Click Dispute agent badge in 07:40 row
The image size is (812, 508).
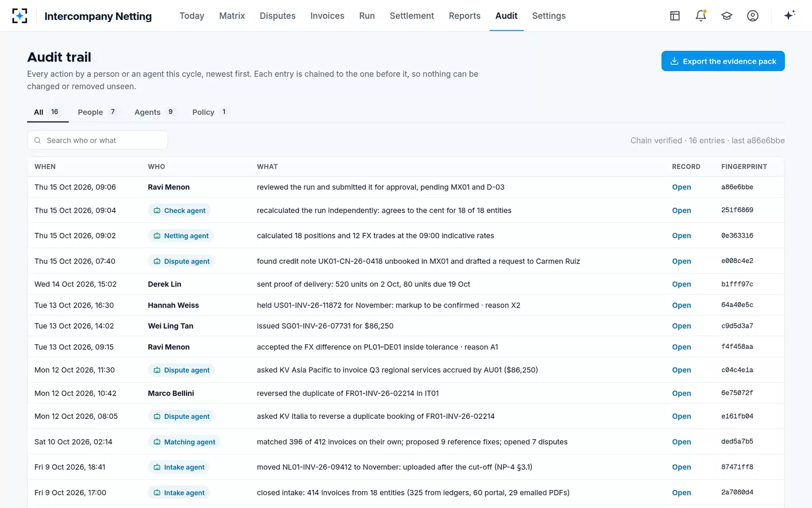point(182,261)
